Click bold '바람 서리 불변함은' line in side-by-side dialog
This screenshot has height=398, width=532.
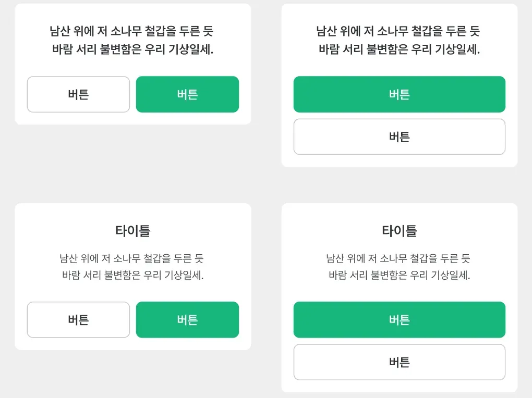point(132,50)
